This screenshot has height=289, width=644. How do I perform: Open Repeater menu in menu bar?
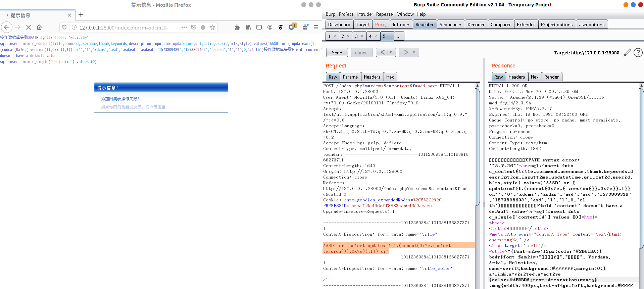[385, 14]
